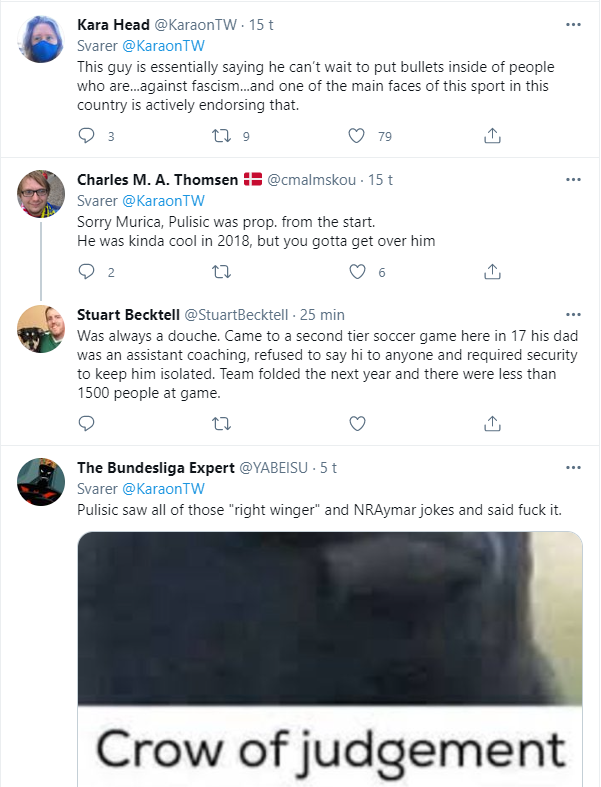The image size is (601, 787).
Task: Share Stuart Becktell's tweet
Action: click(x=492, y=424)
